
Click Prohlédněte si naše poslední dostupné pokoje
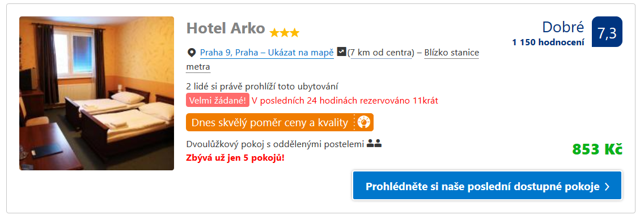tap(487, 186)
